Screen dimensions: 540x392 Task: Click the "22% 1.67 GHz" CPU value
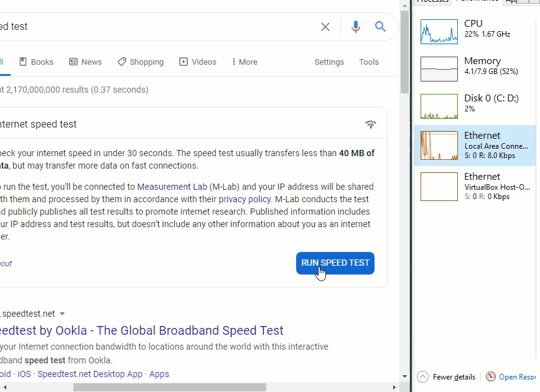click(x=487, y=34)
